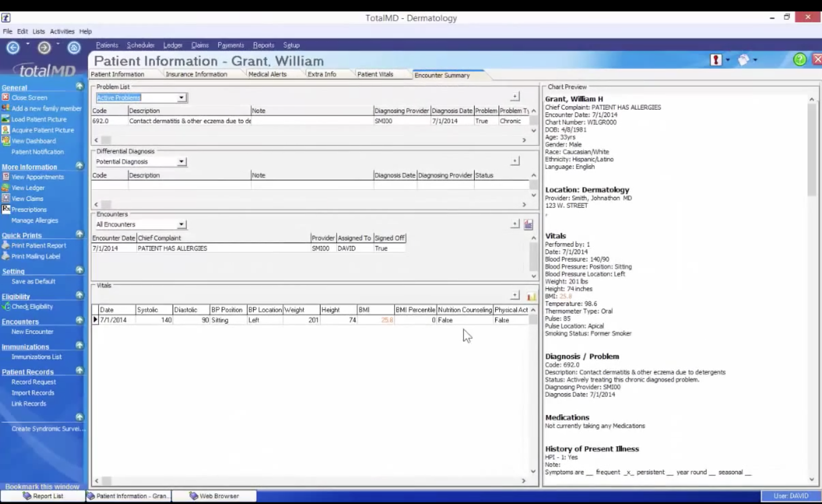Select the View Appointments calendar icon
The image size is (822, 504).
[6, 177]
